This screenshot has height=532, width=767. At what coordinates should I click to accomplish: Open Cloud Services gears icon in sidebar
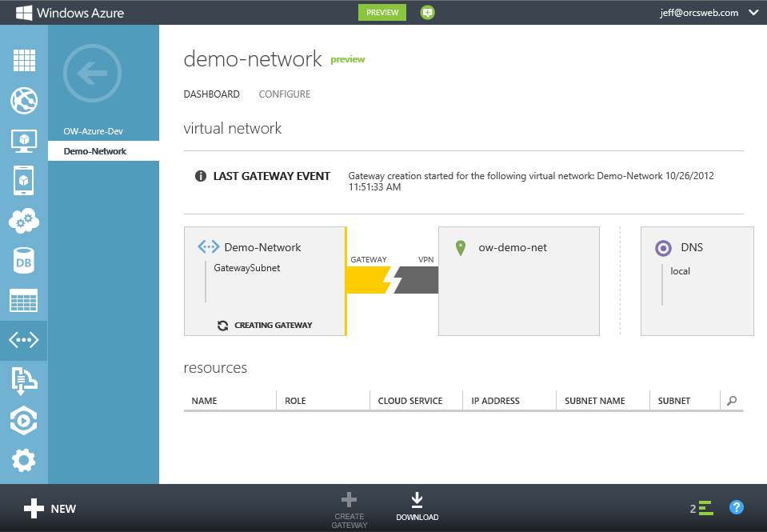click(24, 221)
